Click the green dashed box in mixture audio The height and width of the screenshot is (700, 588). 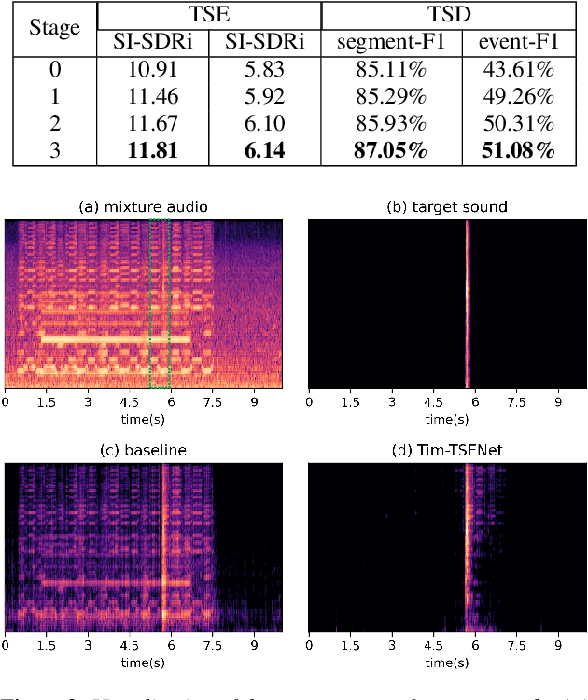(x=160, y=304)
